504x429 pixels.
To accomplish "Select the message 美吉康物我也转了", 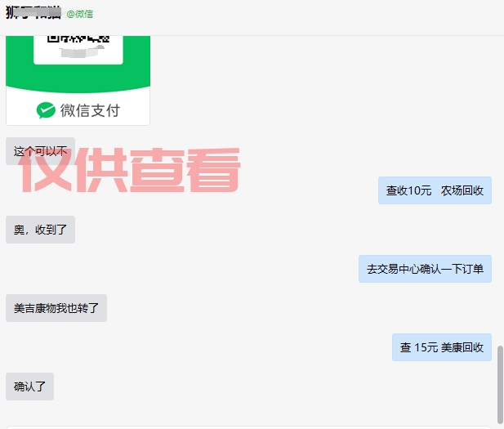I will coord(56,308).
